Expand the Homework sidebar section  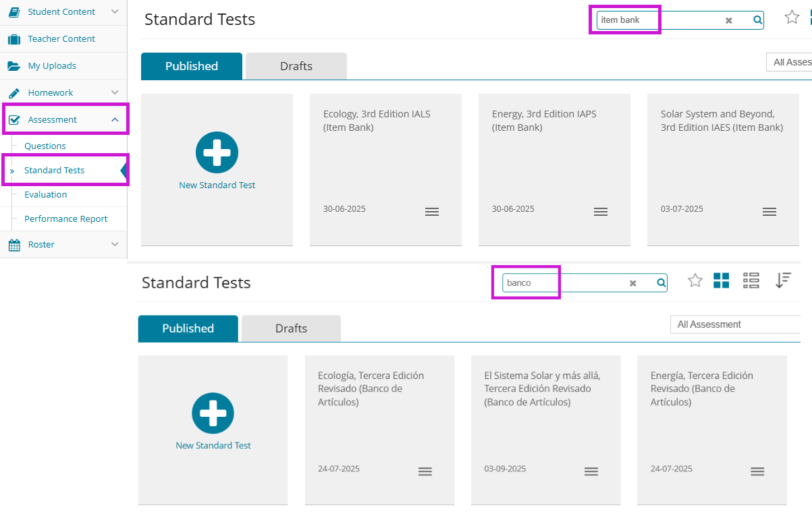click(x=115, y=92)
